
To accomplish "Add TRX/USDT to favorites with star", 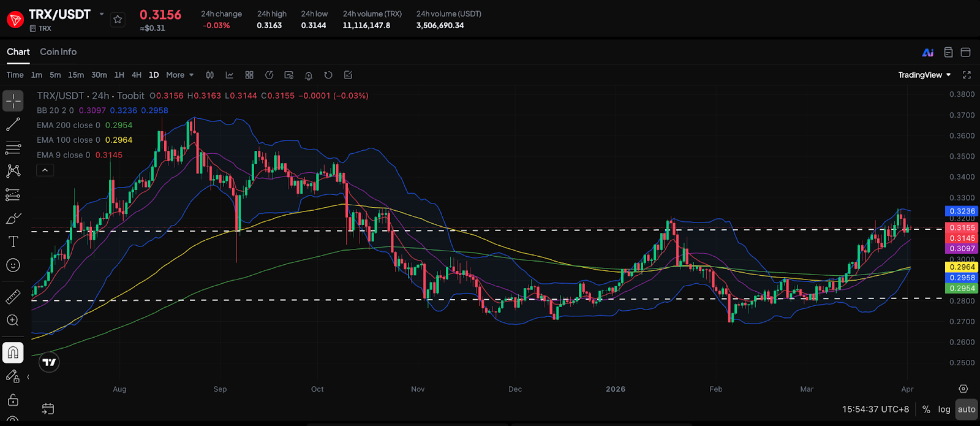I will click(118, 20).
